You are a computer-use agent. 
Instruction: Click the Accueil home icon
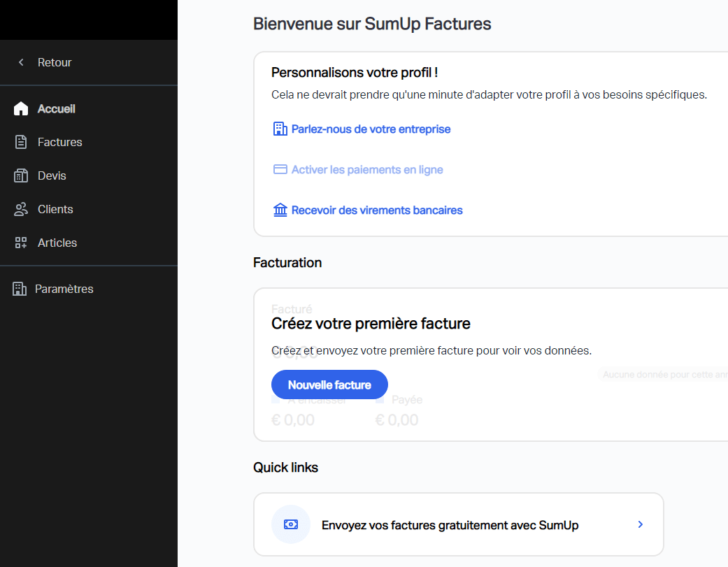(21, 108)
